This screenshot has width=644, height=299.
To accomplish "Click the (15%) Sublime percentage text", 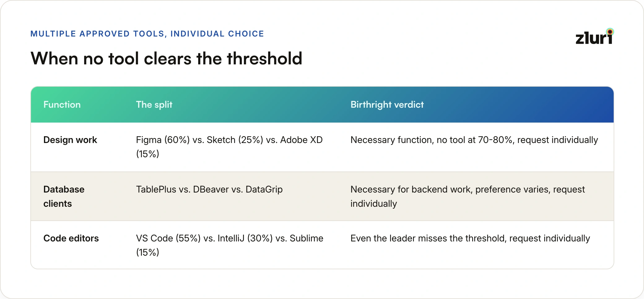I will point(148,252).
